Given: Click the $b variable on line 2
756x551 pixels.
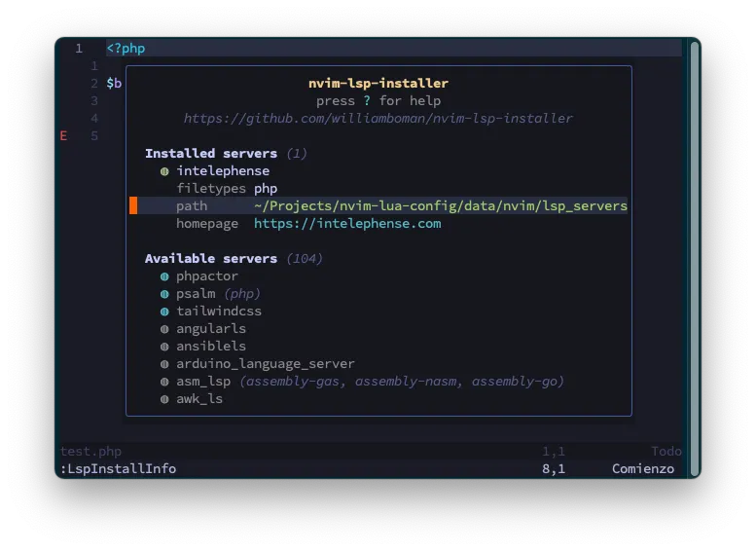Looking at the screenshot, I should pos(114,83).
